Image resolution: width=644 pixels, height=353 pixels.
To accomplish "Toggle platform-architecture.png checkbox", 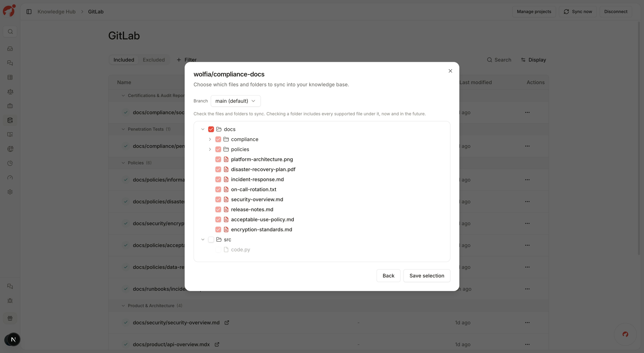I will pyautogui.click(x=218, y=159).
